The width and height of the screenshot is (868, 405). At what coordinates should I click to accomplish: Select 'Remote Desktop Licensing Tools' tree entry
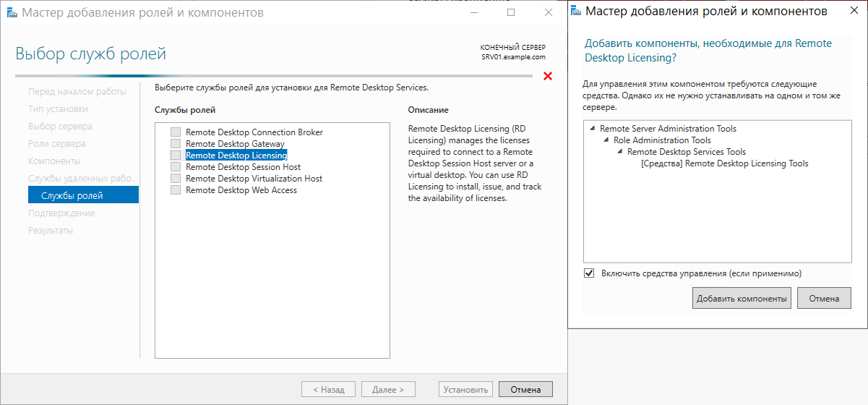pos(725,163)
